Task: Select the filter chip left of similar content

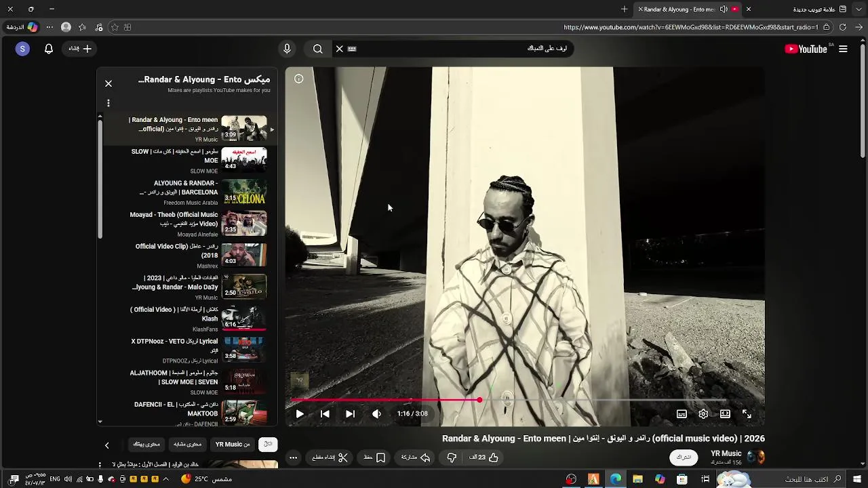Action: (146, 445)
